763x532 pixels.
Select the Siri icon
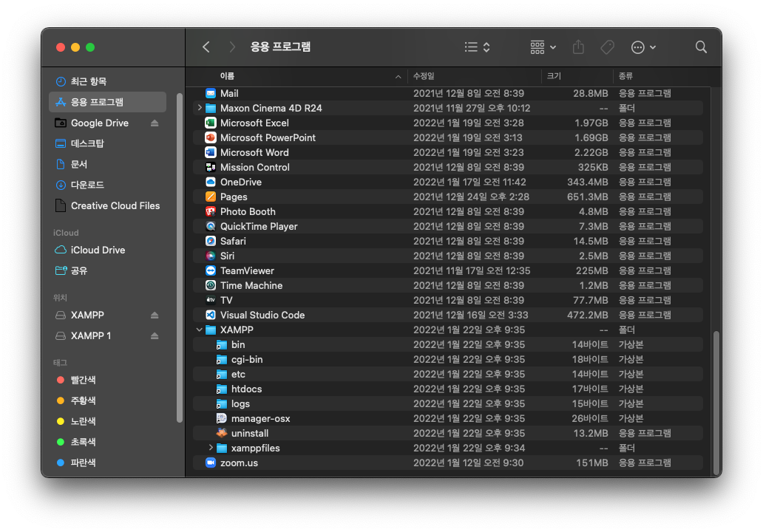point(211,256)
